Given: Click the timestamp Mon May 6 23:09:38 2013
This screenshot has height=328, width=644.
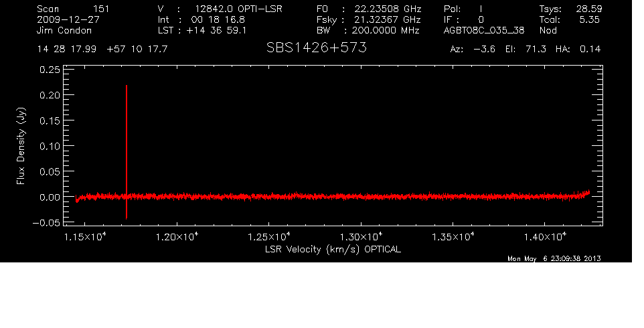Looking at the screenshot, I should (x=554, y=258).
